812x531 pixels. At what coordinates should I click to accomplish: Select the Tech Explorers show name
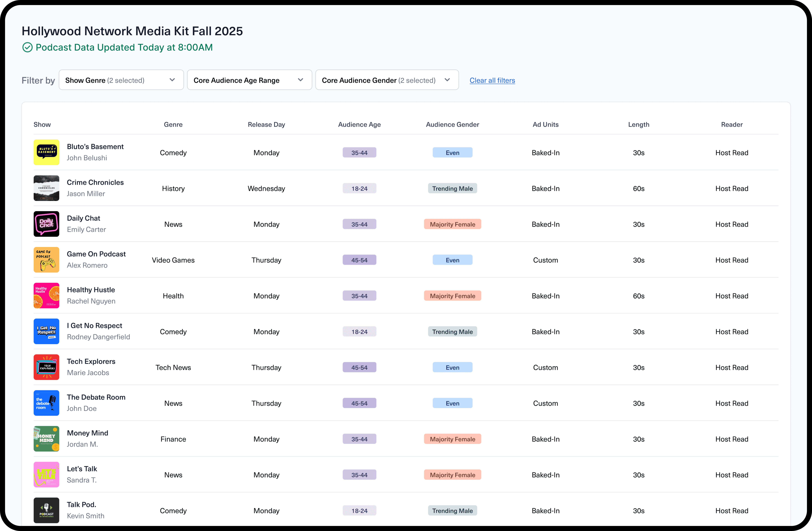[91, 362]
